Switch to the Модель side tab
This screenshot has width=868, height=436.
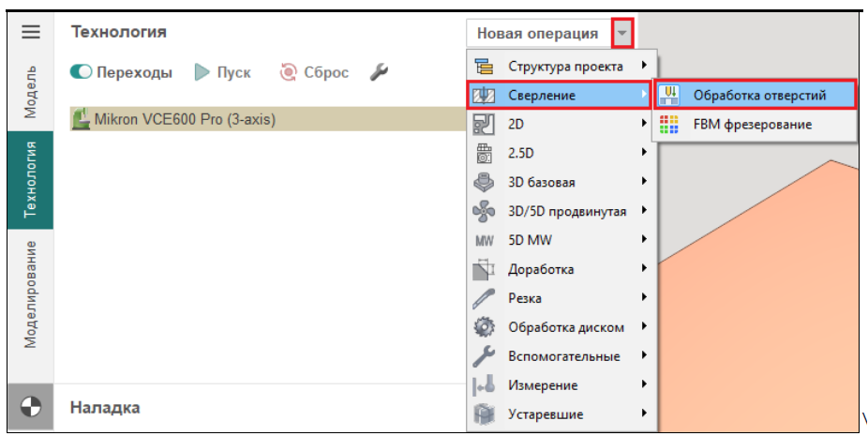[x=31, y=91]
